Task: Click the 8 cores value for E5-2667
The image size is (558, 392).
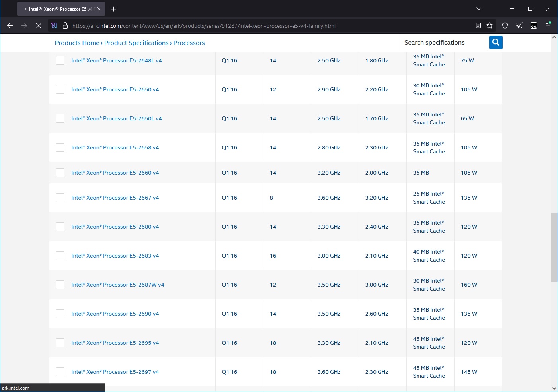Action: click(x=271, y=198)
